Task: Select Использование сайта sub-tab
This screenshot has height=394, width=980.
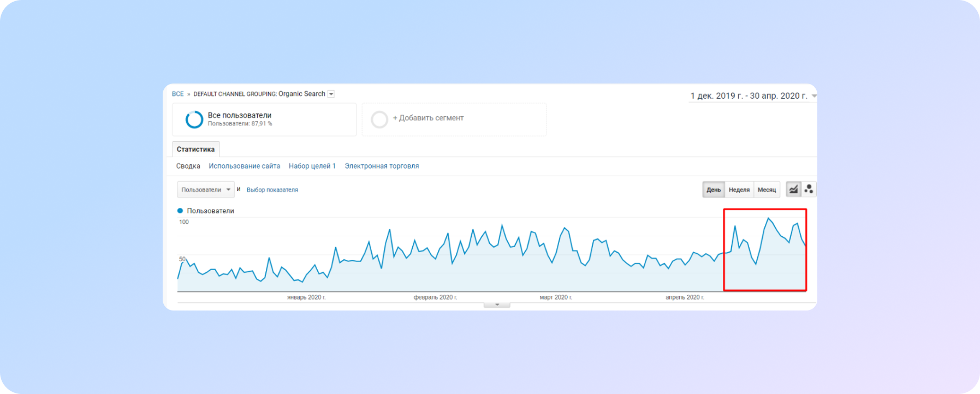Action: tap(244, 166)
